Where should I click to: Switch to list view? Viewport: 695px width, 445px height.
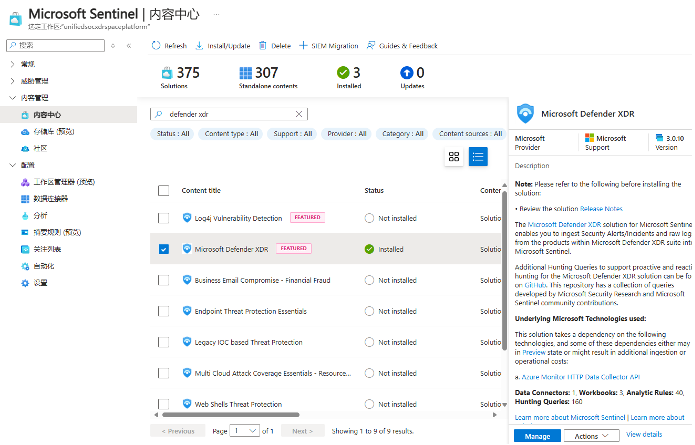pos(478,156)
